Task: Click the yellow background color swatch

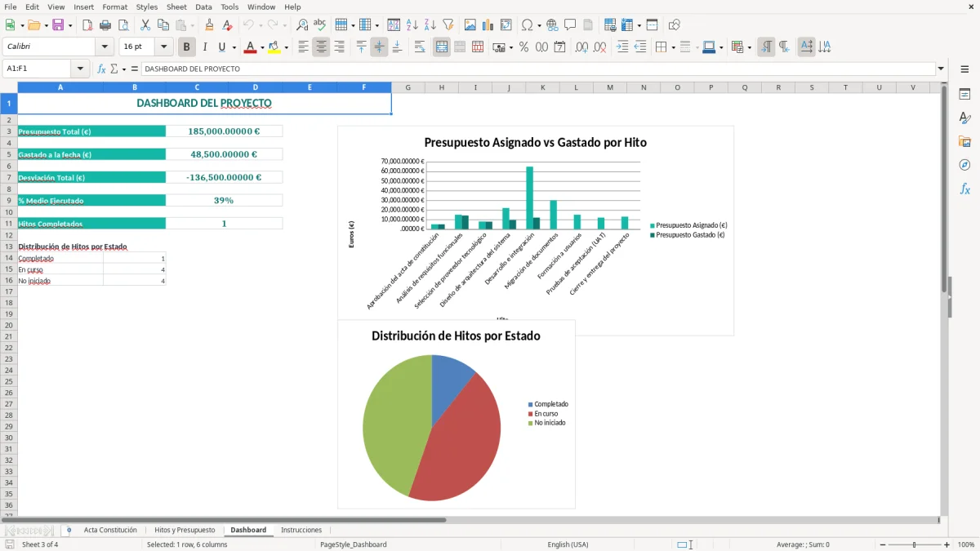Action: click(274, 47)
